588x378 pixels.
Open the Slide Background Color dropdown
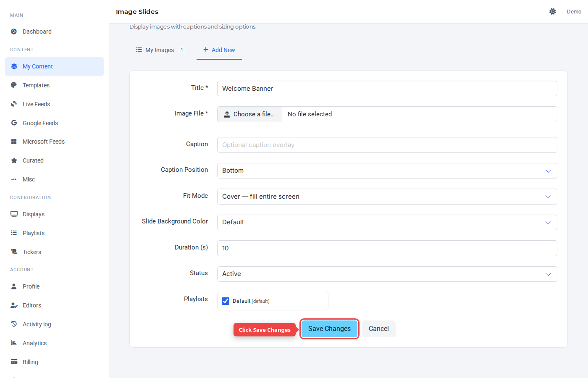[x=387, y=222]
